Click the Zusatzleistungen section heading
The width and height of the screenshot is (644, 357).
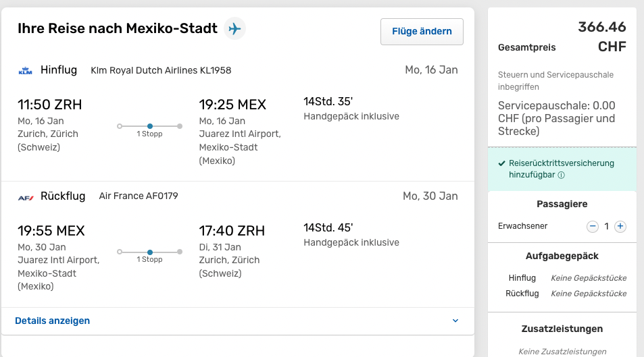pos(562,329)
